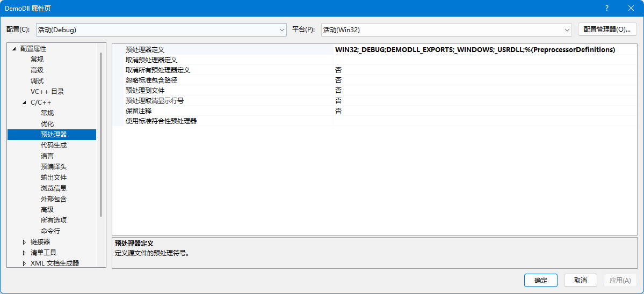Select 调试 in the property tree
Screen dimensions: 644x294
point(37,81)
